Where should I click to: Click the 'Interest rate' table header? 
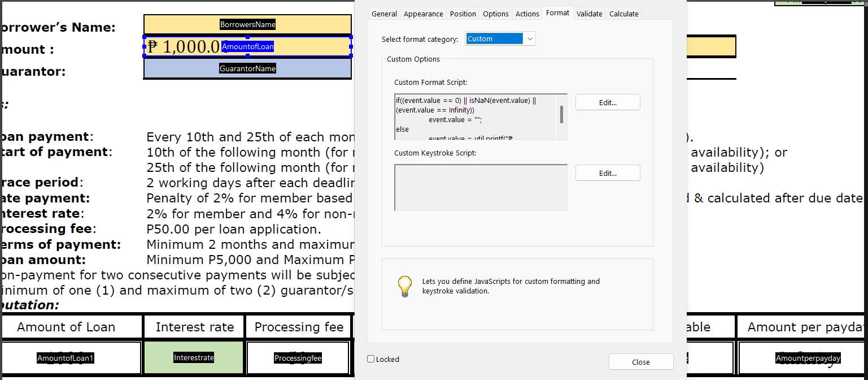click(x=195, y=327)
